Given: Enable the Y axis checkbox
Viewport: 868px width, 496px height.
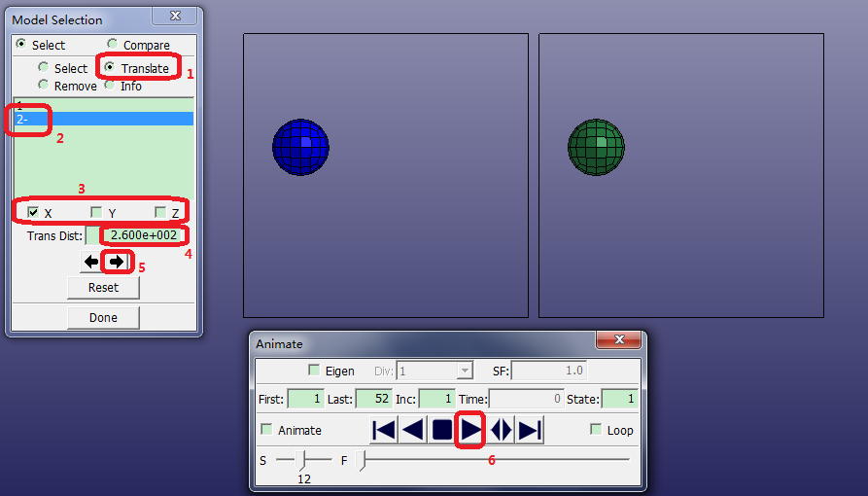Looking at the screenshot, I should tap(96, 213).
